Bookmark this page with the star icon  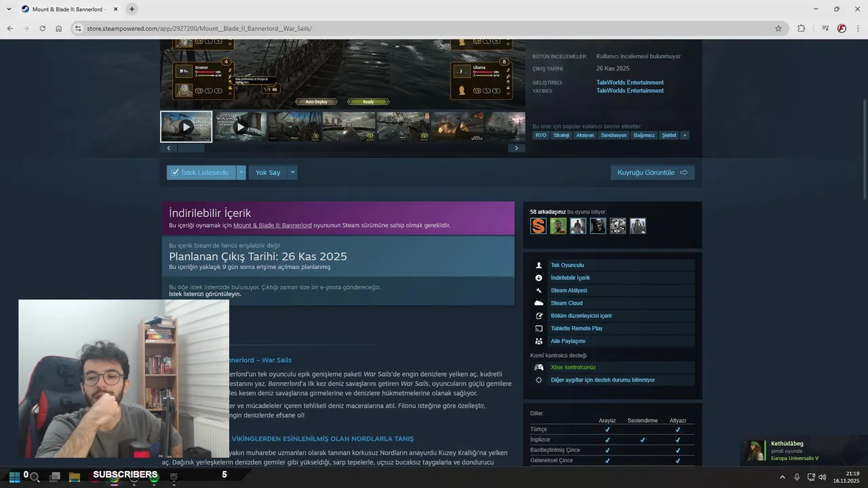pos(778,28)
